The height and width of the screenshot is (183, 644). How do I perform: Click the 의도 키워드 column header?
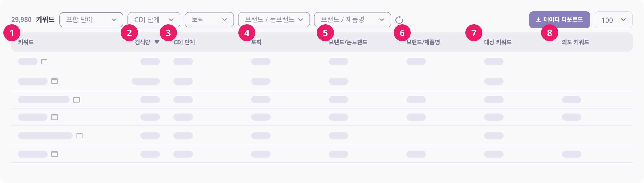(x=575, y=42)
